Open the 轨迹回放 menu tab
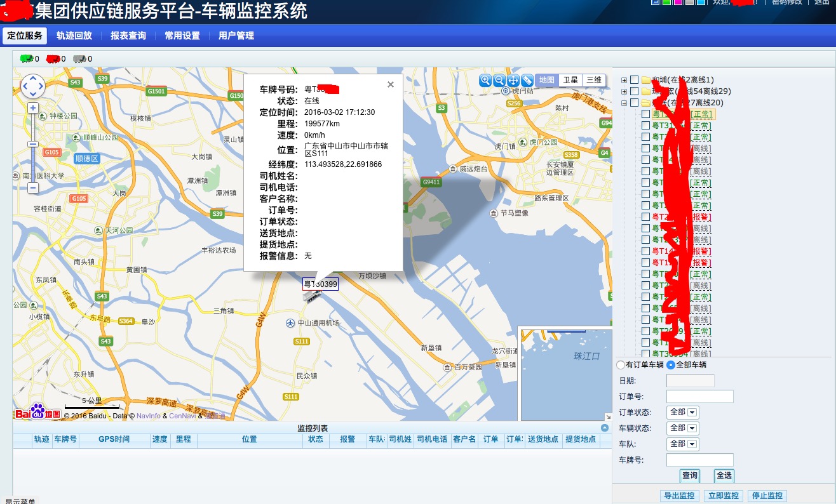Image resolution: width=836 pixels, height=504 pixels. pos(74,36)
